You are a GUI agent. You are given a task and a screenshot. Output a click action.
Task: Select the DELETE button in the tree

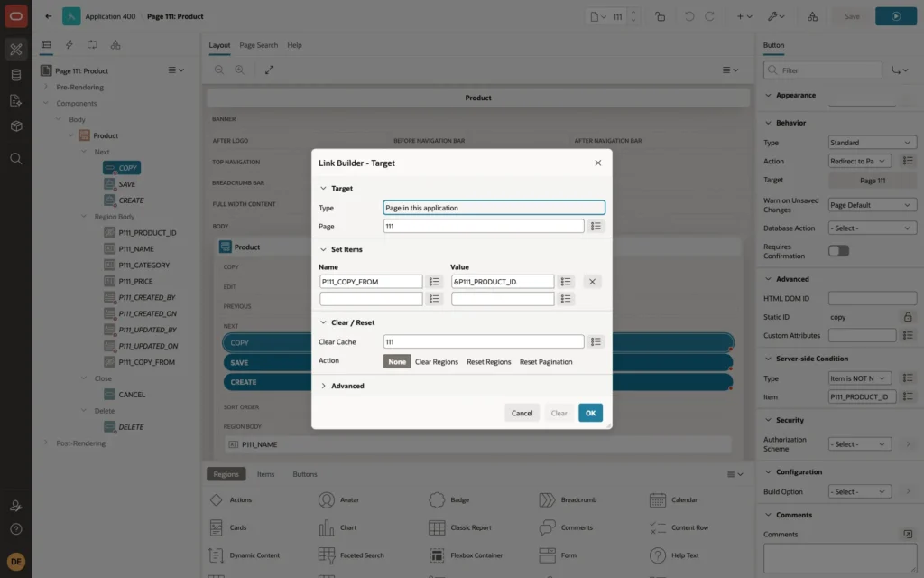[131, 427]
